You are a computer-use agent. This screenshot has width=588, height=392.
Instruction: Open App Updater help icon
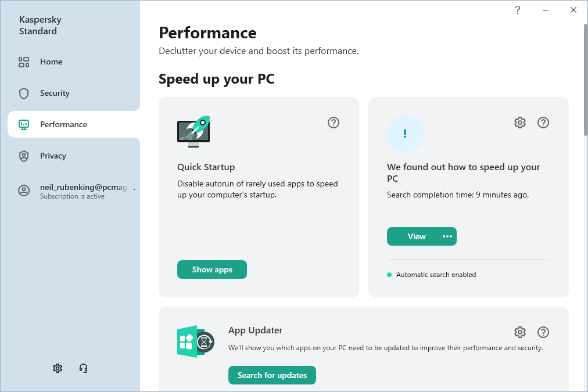tap(543, 332)
